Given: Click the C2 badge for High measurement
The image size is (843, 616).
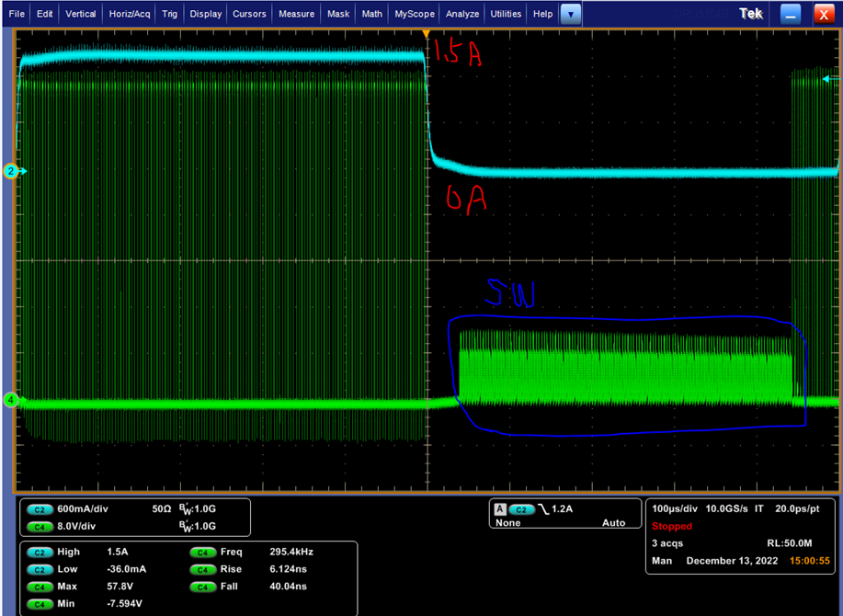Looking at the screenshot, I should point(40,553).
